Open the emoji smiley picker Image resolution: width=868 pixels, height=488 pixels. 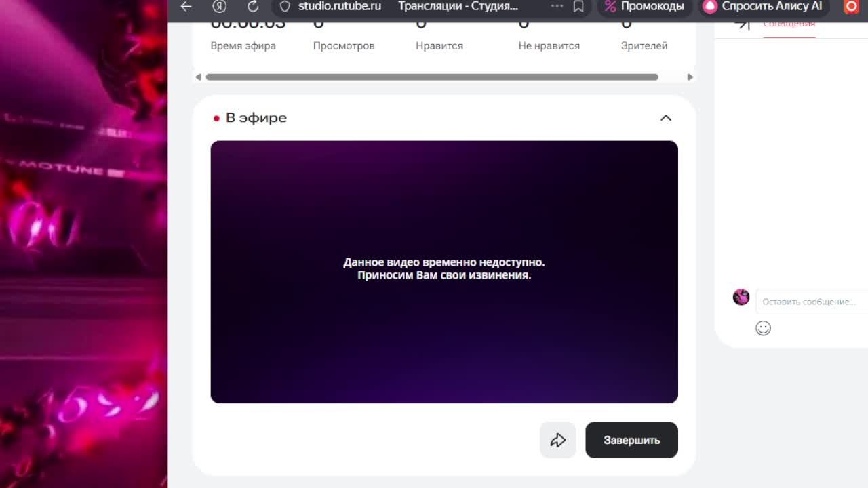pos(763,328)
